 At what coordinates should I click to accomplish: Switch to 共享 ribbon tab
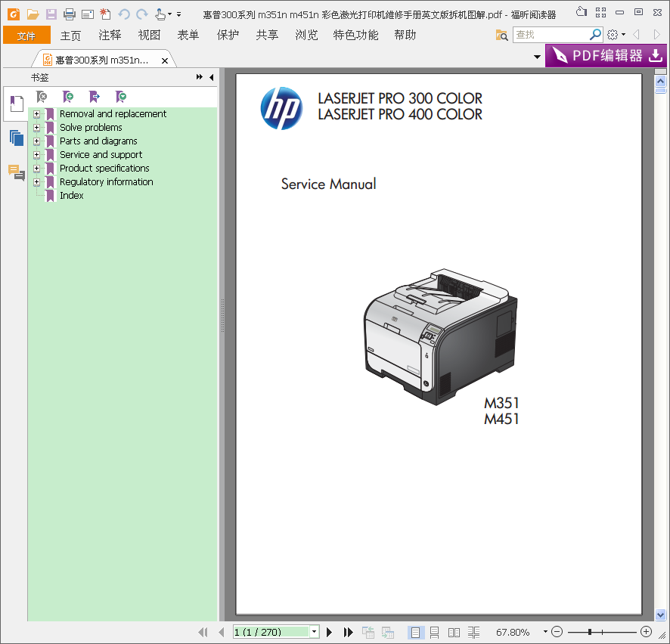tap(267, 36)
